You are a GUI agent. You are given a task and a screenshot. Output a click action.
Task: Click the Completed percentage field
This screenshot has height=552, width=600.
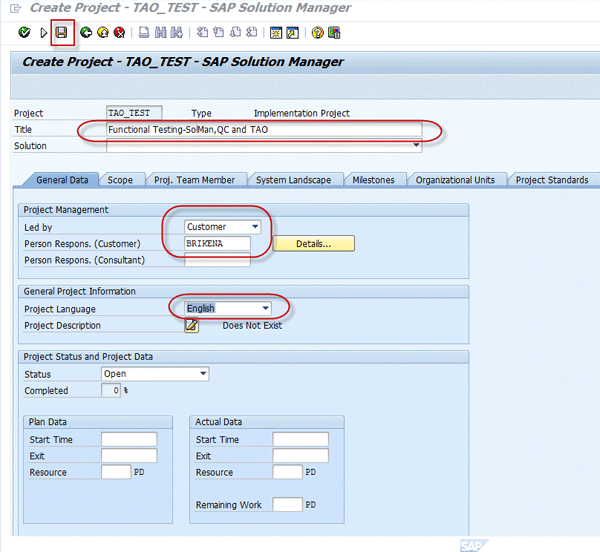point(111,390)
